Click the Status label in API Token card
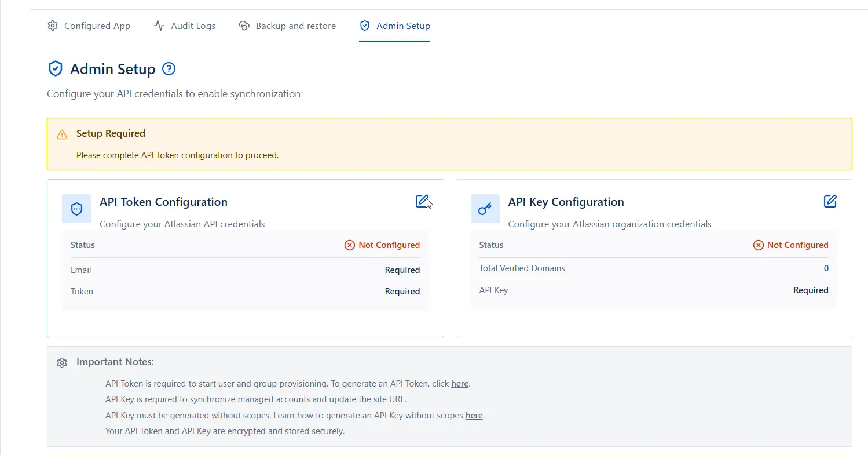Viewport: 868px width, 455px height. (x=83, y=245)
